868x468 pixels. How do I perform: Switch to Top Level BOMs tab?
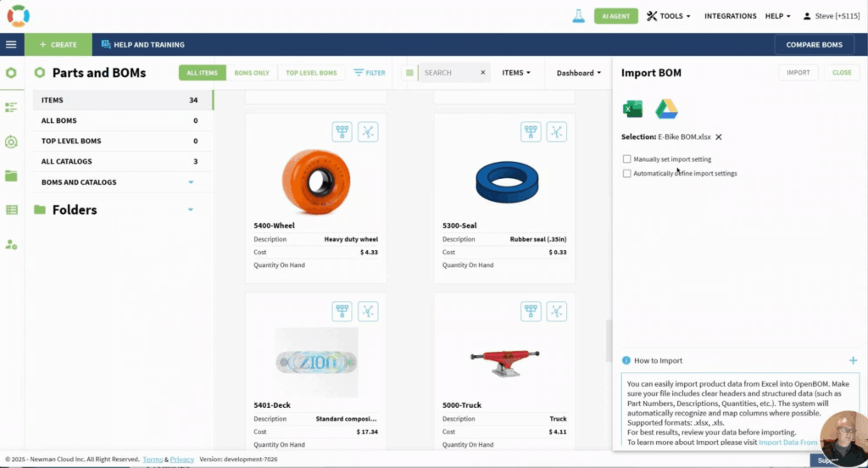click(311, 73)
